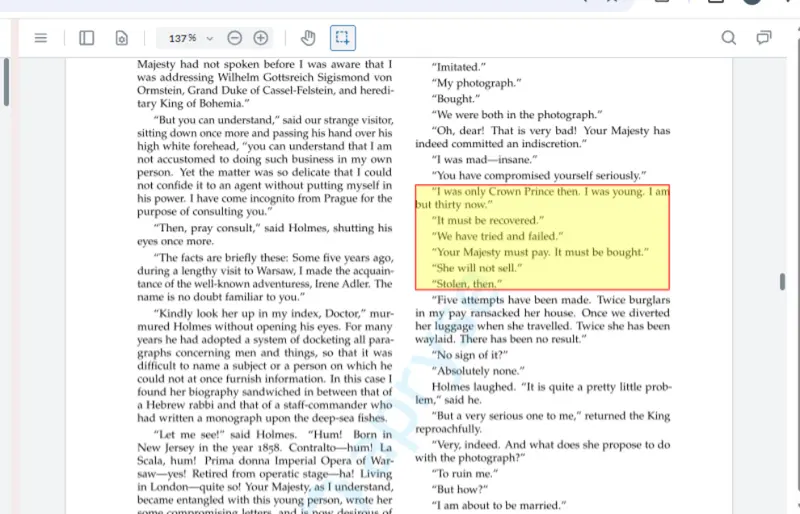Screen dimensions: 800x514
Task: Click the line "Bought."
Action: tap(456, 99)
